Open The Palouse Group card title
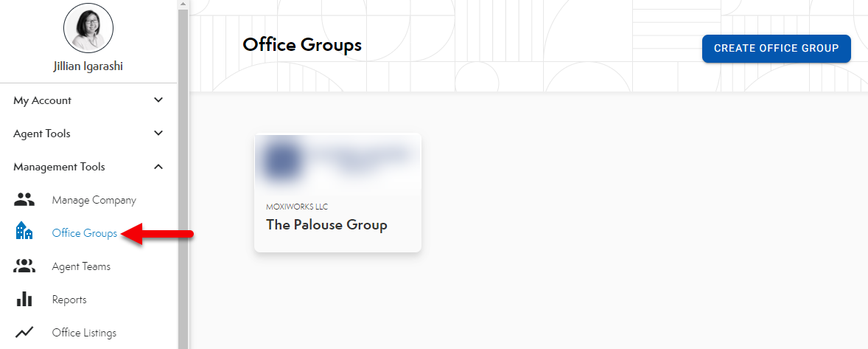 coord(326,225)
